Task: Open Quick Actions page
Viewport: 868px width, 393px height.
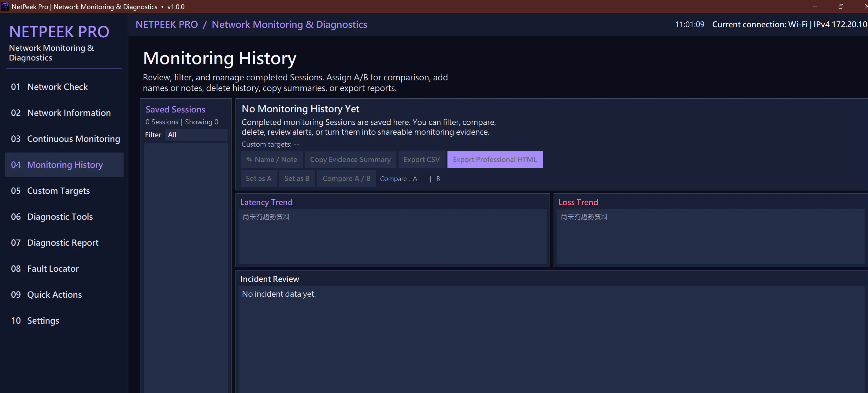Action: click(x=64, y=294)
